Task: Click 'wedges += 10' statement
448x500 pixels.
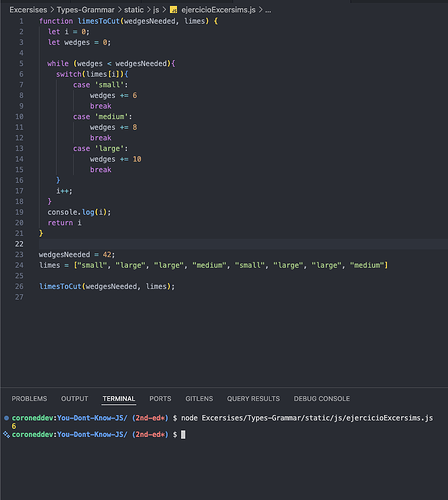Action: (115, 159)
